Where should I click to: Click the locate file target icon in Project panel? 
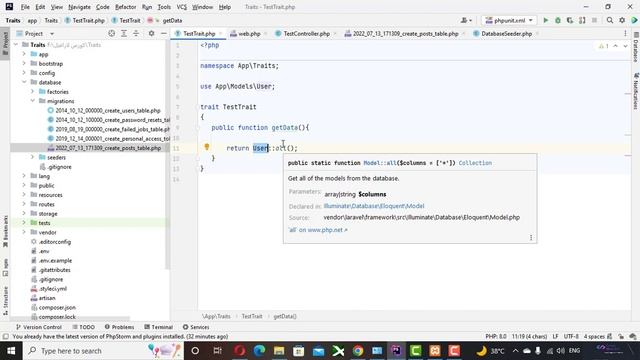point(111,33)
